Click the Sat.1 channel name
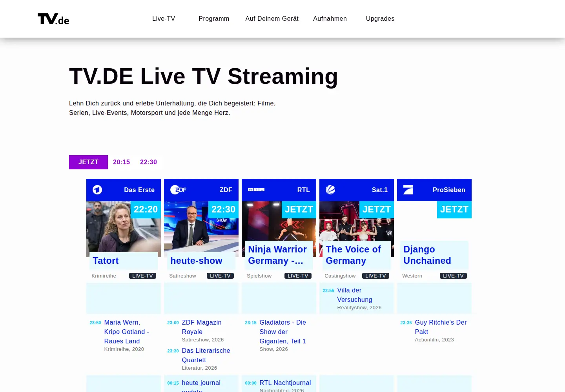 380,190
